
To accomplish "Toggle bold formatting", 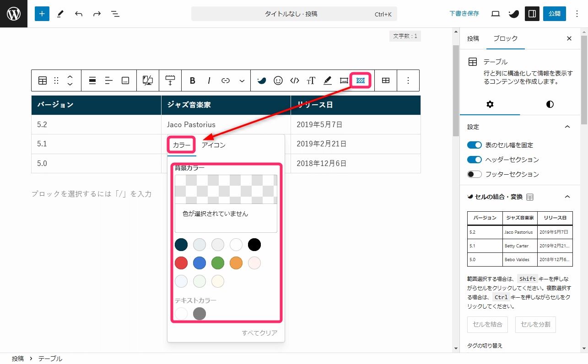I will point(193,80).
